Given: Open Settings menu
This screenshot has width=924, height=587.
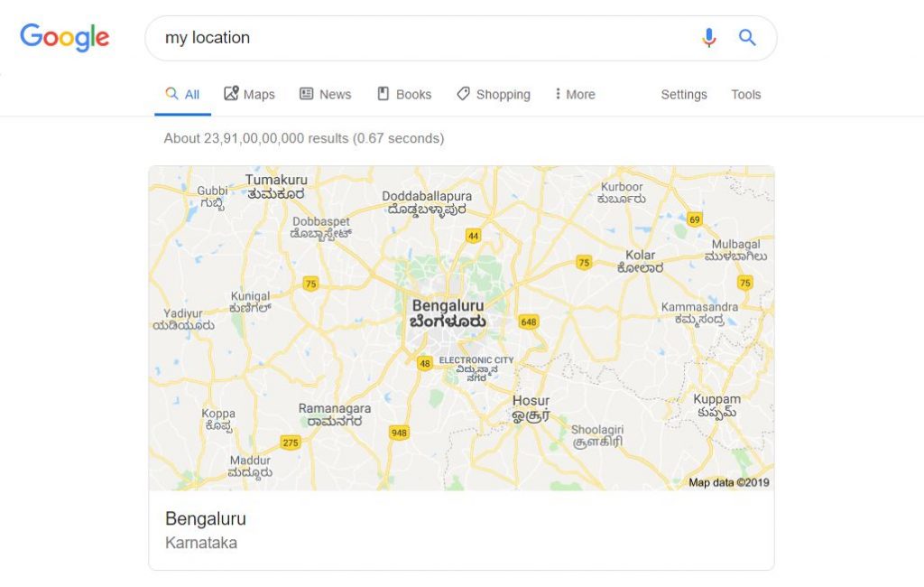Looking at the screenshot, I should point(684,95).
